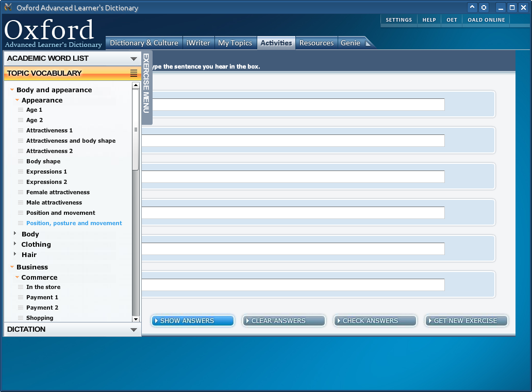The image size is (532, 392).
Task: Click the Topic Vocabulary header
Action: pyautogui.click(x=72, y=73)
